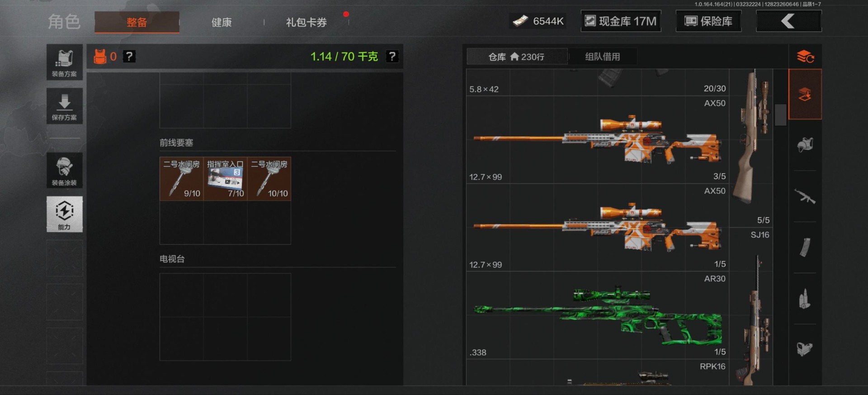The height and width of the screenshot is (395, 868).
Task: Filter warehouse by ammunition bullets icon
Action: coord(805,299)
